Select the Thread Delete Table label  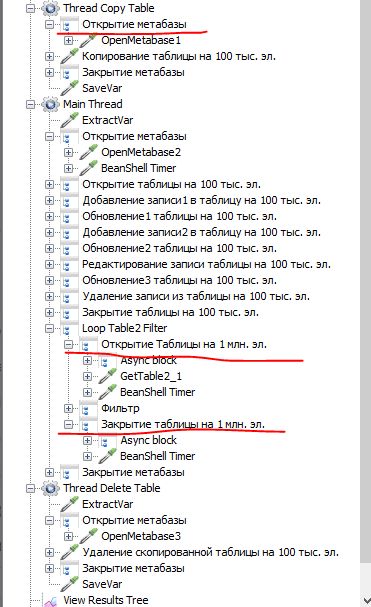click(x=112, y=488)
